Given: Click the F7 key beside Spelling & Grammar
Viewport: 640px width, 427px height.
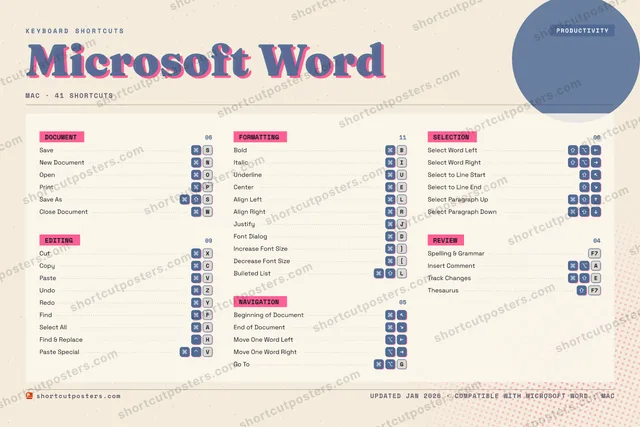Looking at the screenshot, I should (x=595, y=253).
